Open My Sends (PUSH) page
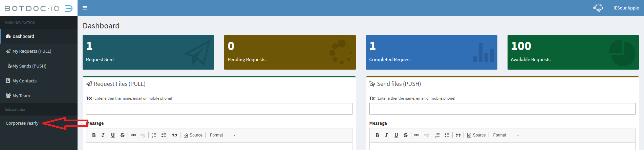644x150 pixels. (39, 66)
